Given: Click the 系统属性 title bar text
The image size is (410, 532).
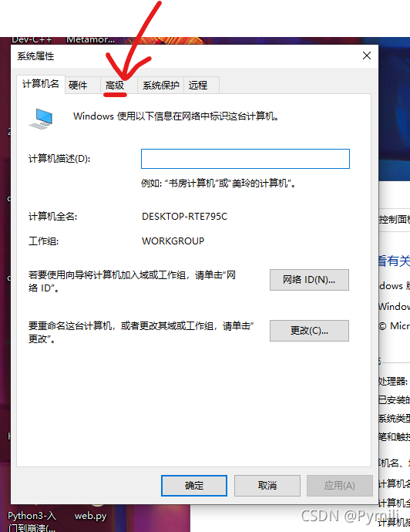Looking at the screenshot, I should 35,56.
